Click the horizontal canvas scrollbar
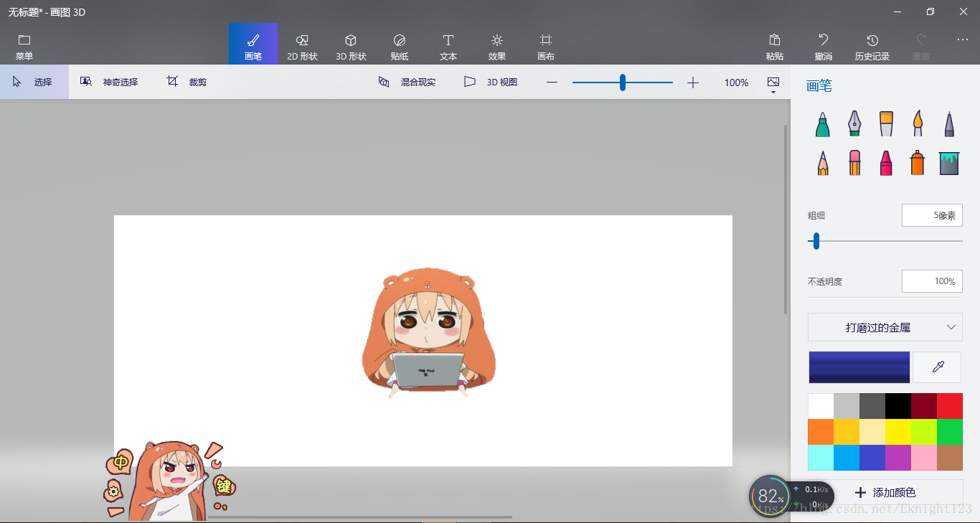The width and height of the screenshot is (980, 523). click(x=359, y=517)
